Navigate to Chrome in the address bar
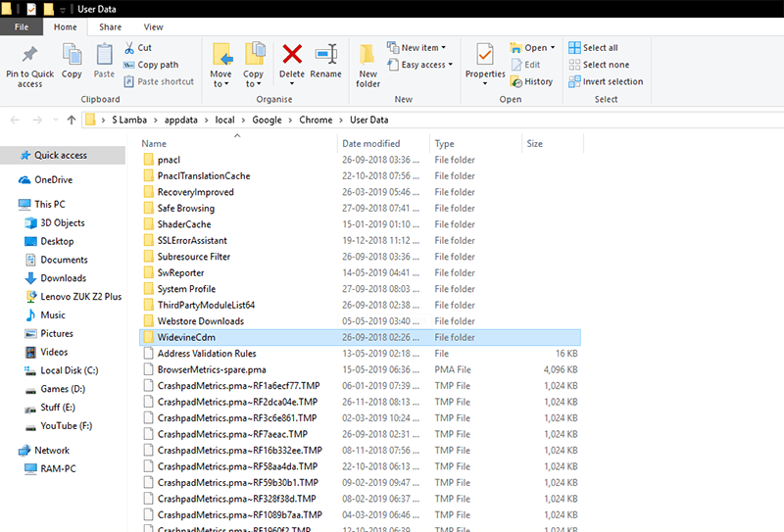Viewport: 784px width, 532px height. tap(316, 120)
